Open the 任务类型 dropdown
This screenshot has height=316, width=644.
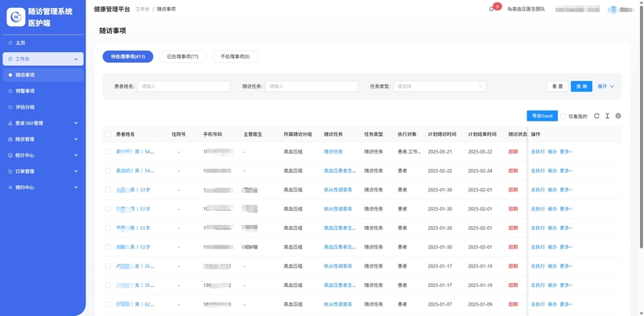point(440,86)
